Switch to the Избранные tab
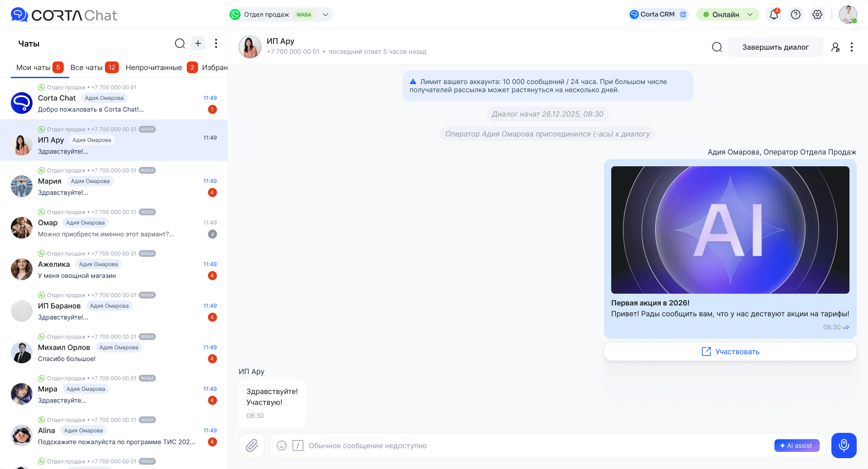Screen dimensions: 868x469 (x=215, y=67)
